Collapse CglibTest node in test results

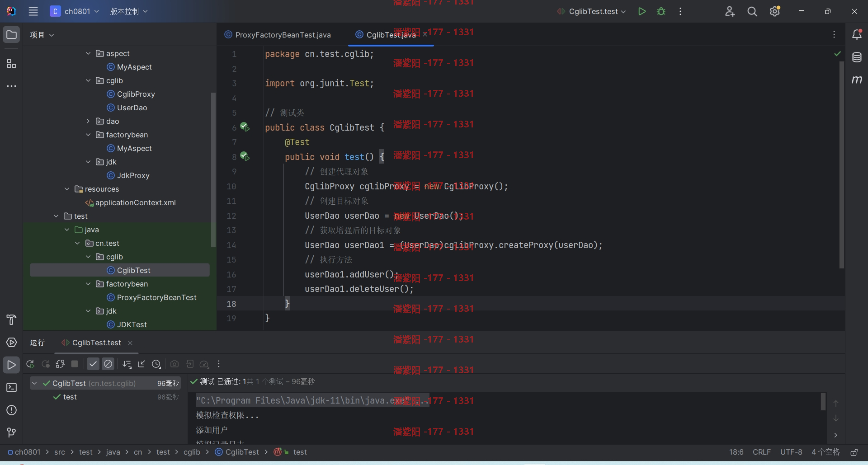click(x=34, y=383)
